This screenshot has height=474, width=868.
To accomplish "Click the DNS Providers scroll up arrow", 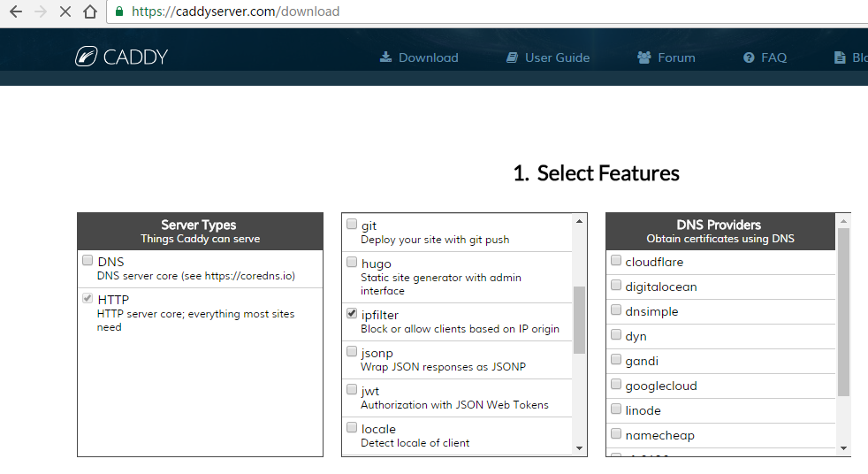I will (x=843, y=221).
